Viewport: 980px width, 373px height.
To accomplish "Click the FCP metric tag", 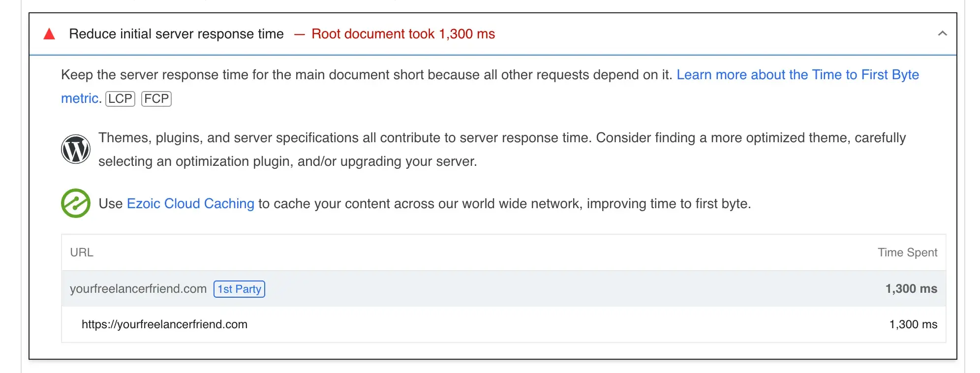I will click(156, 99).
